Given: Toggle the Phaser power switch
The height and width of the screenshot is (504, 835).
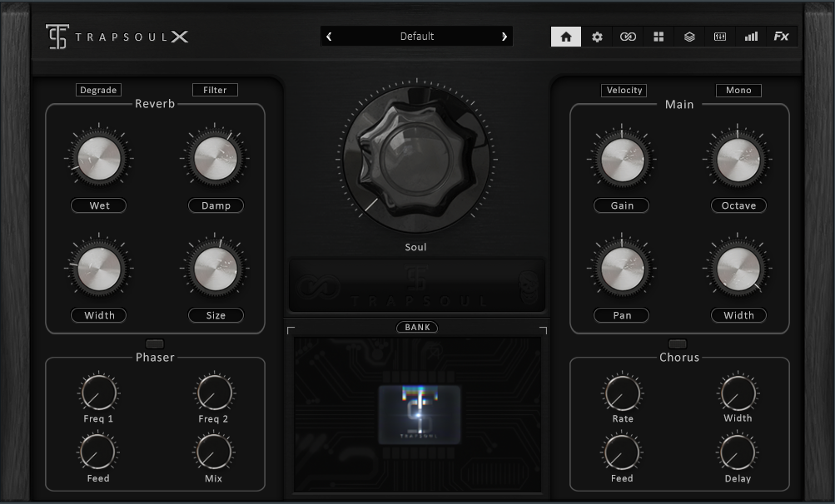Looking at the screenshot, I should (x=155, y=343).
